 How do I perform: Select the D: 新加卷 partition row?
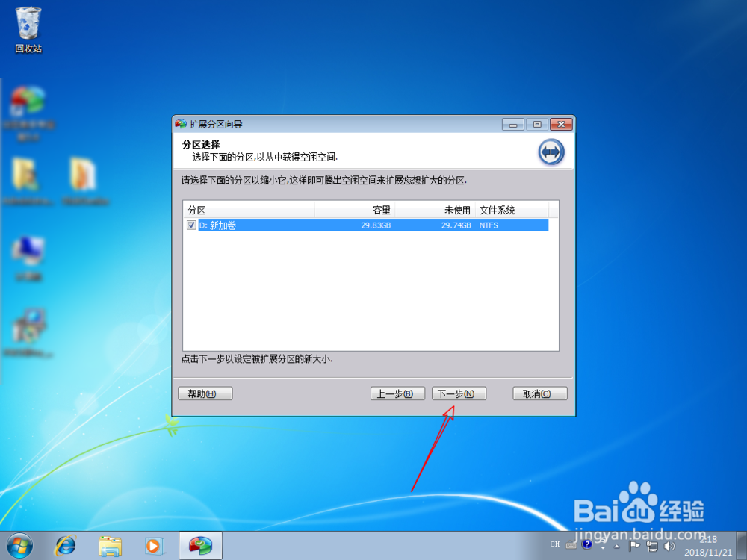click(x=366, y=225)
